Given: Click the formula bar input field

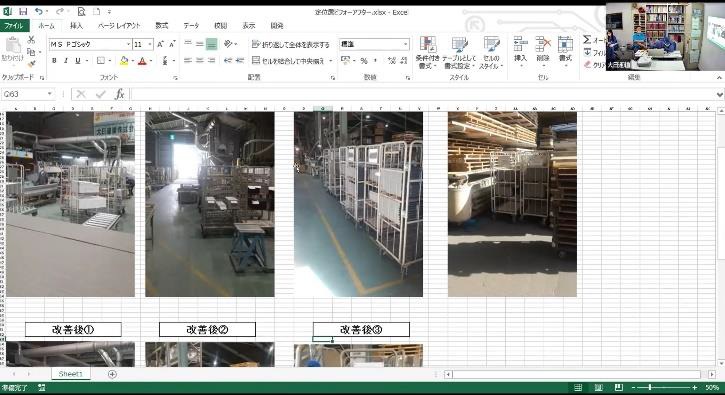Looking at the screenshot, I should tap(423, 94).
